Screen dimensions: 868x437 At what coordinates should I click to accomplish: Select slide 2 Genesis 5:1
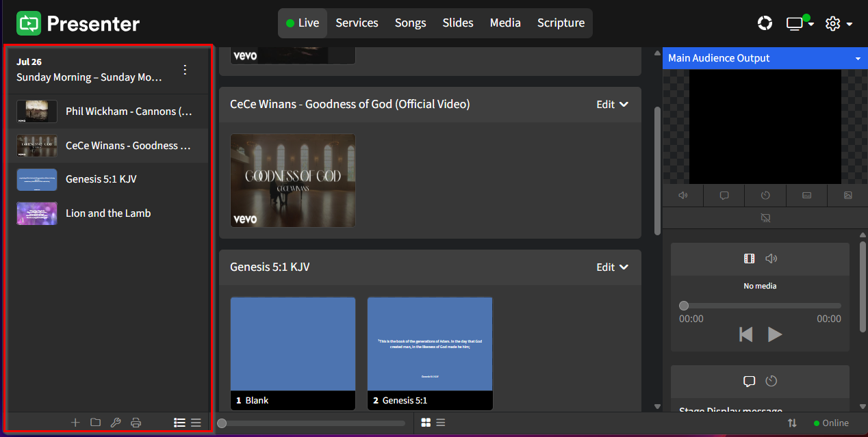[430, 354]
